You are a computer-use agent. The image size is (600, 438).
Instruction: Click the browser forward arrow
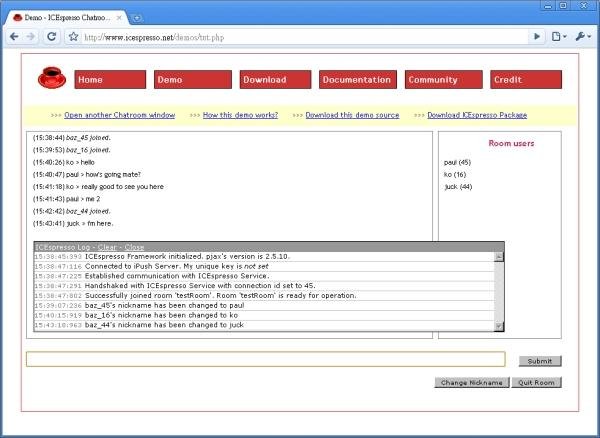(x=31, y=37)
